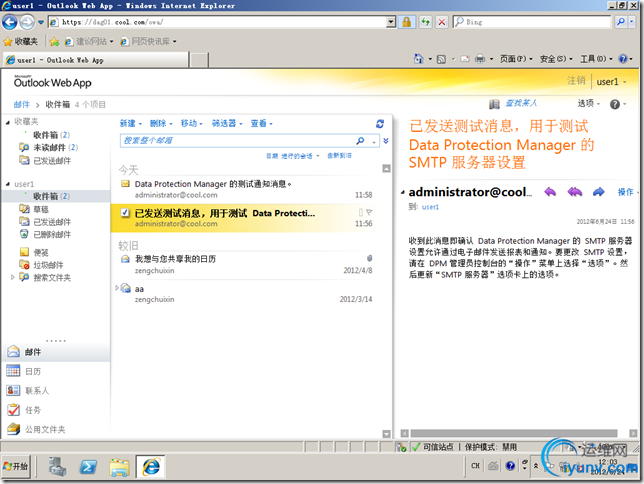
Task: Click the new blank tab button
Action: 199,60
